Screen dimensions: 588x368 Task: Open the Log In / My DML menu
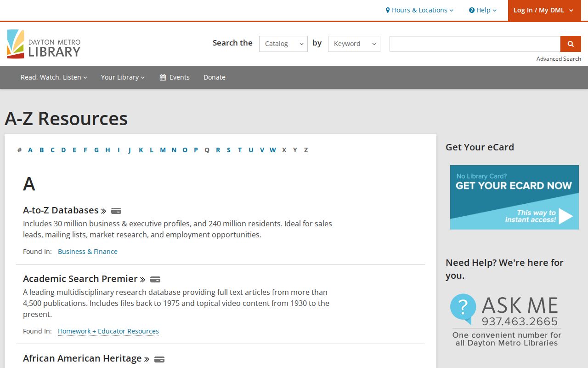click(543, 10)
